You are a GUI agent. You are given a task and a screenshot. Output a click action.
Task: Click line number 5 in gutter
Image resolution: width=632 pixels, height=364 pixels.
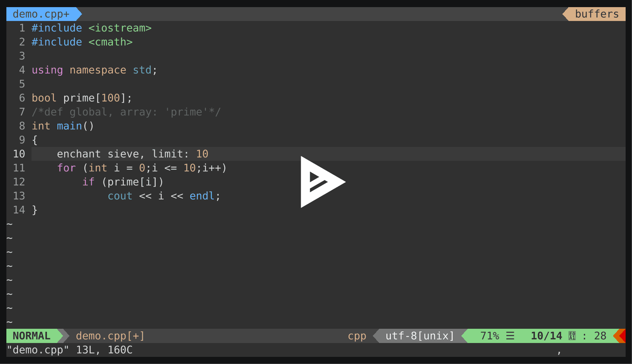pos(22,84)
